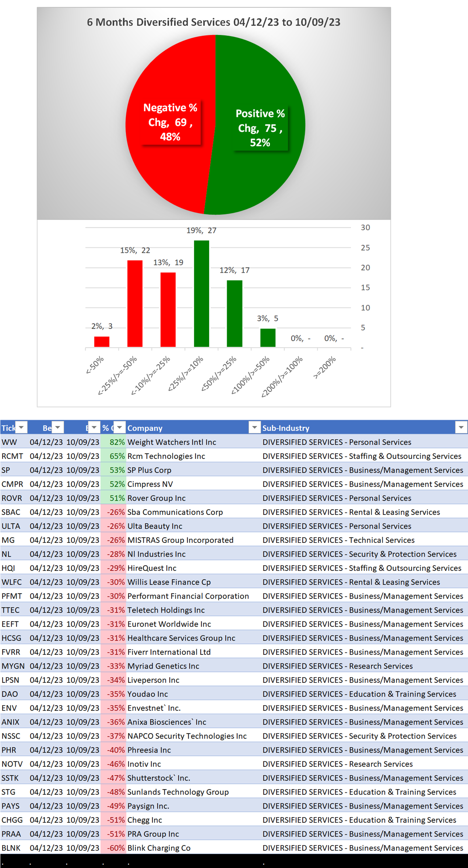468x868 pixels.
Task: Click the small red bar labeled 2%, 3
Action: pyautogui.click(x=102, y=341)
